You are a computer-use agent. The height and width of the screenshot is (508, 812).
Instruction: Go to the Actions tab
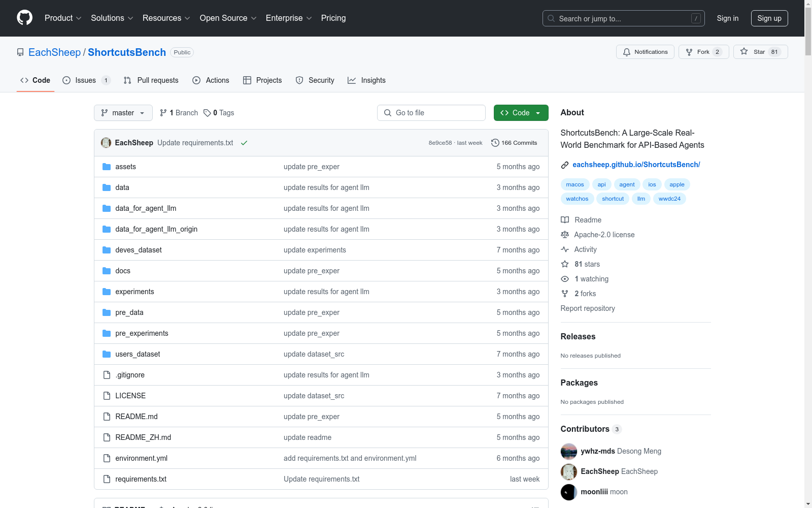[211, 80]
